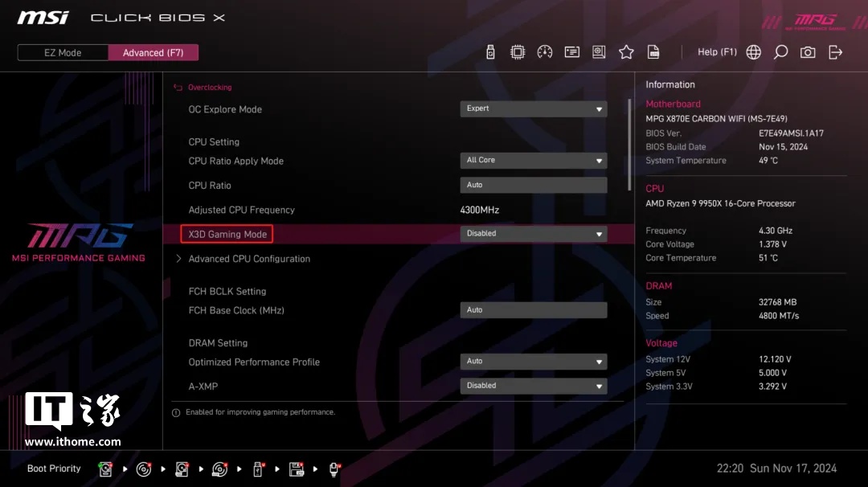Select the X3D Gaming Mode label
The width and height of the screenshot is (868, 487).
click(227, 234)
